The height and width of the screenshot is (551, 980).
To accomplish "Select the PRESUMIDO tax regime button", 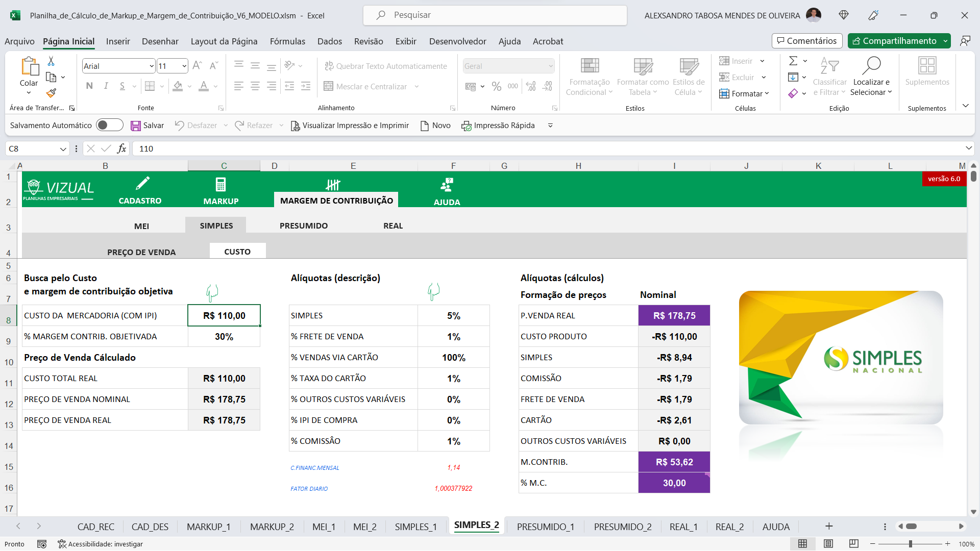I will pos(304,226).
